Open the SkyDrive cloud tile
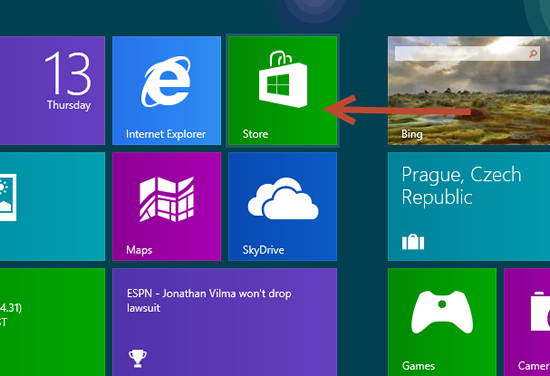The width and height of the screenshot is (550, 376). click(282, 206)
